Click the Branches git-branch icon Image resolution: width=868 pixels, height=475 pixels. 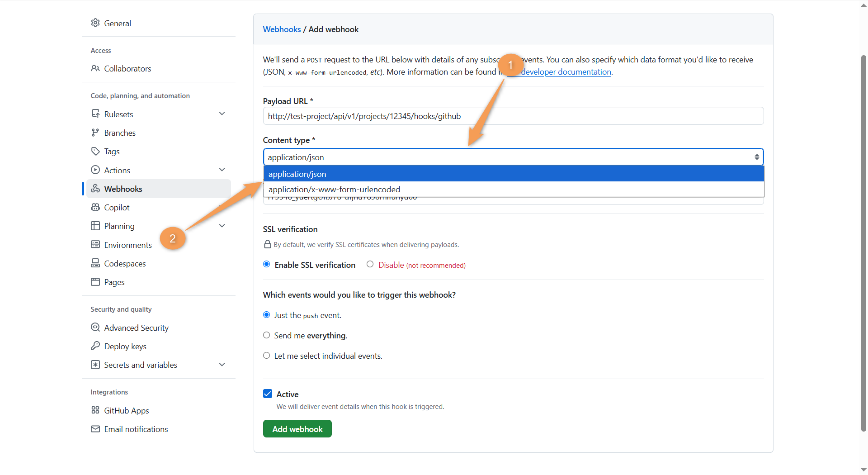point(95,133)
